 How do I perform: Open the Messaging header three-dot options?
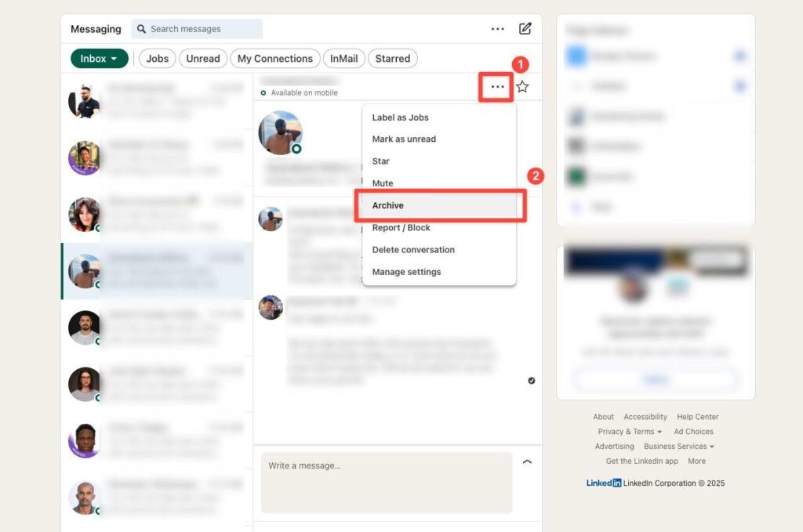(498, 29)
